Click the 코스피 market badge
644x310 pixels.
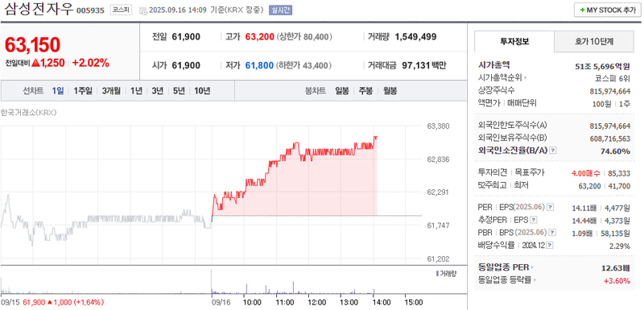click(x=122, y=10)
